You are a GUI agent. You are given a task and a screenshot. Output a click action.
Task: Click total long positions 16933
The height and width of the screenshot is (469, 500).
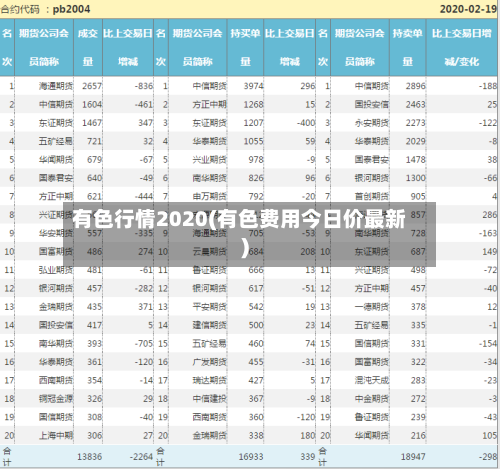click(251, 457)
